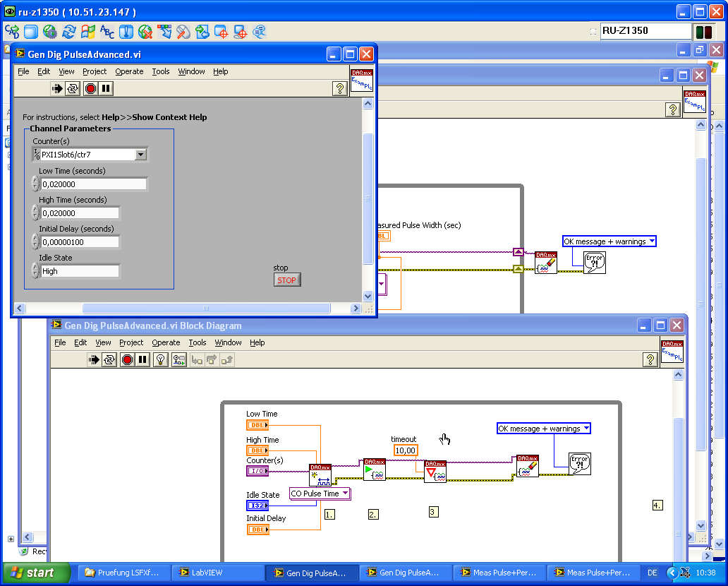Click Step Into in Block Diagram toolbar
The height and width of the screenshot is (586, 728).
[197, 359]
